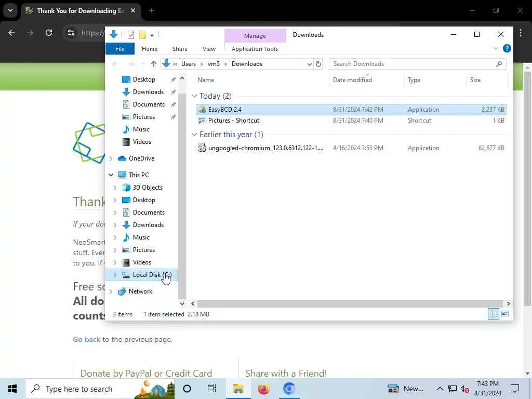Open Videos in Quick access
532x399 pixels.
[x=142, y=142]
